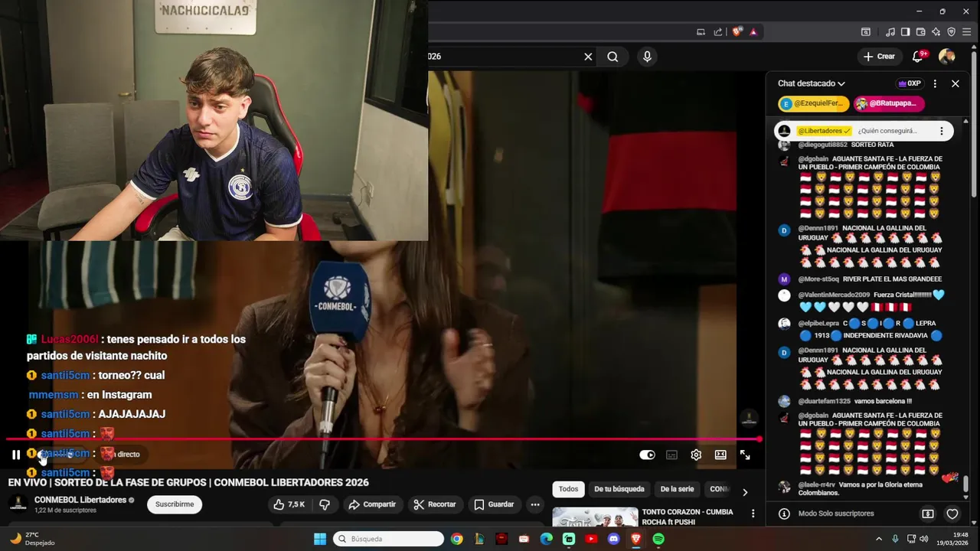The width and height of the screenshot is (980, 551).
Task: Open chat options three dots
Action: coord(935,83)
